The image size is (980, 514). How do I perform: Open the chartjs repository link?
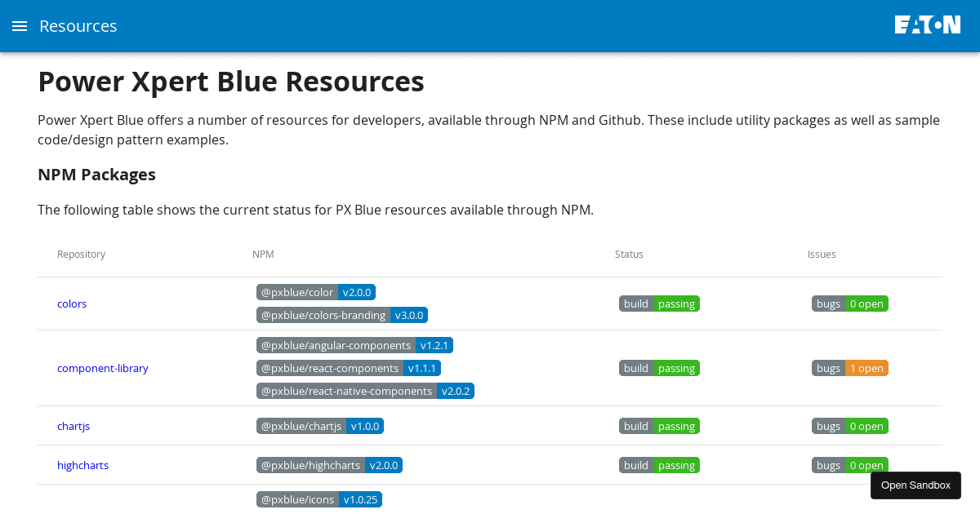73,426
